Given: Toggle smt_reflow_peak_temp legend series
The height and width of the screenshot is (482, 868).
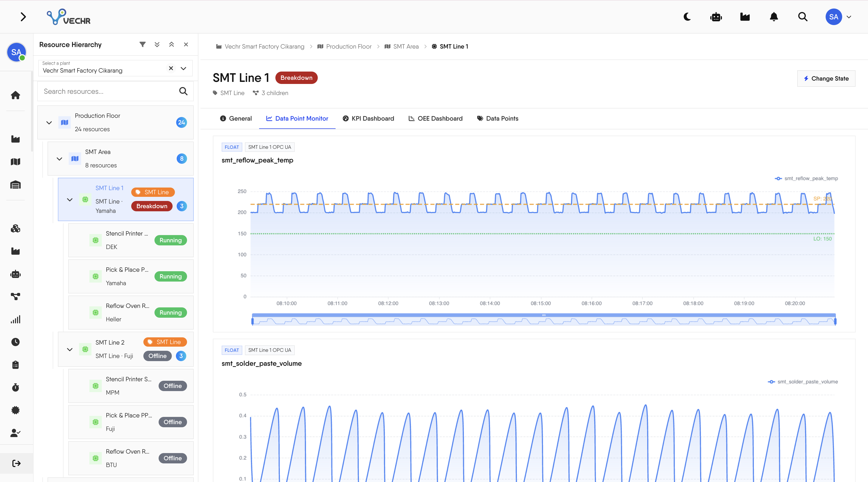Looking at the screenshot, I should pos(806,178).
